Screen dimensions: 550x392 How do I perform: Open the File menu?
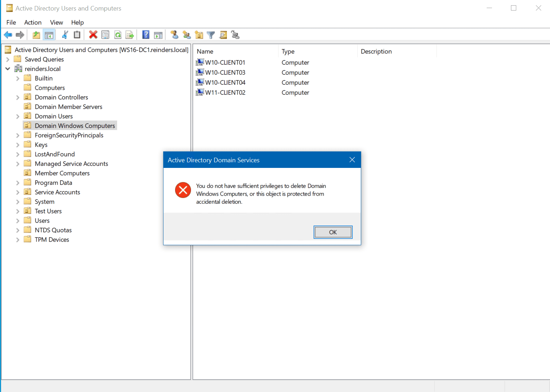click(11, 22)
